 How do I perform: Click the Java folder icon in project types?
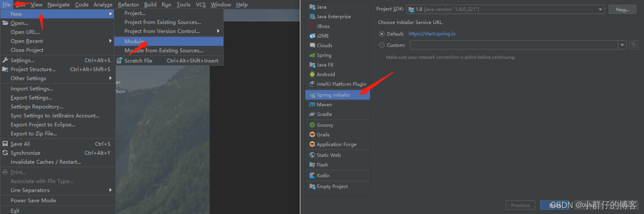point(312,7)
